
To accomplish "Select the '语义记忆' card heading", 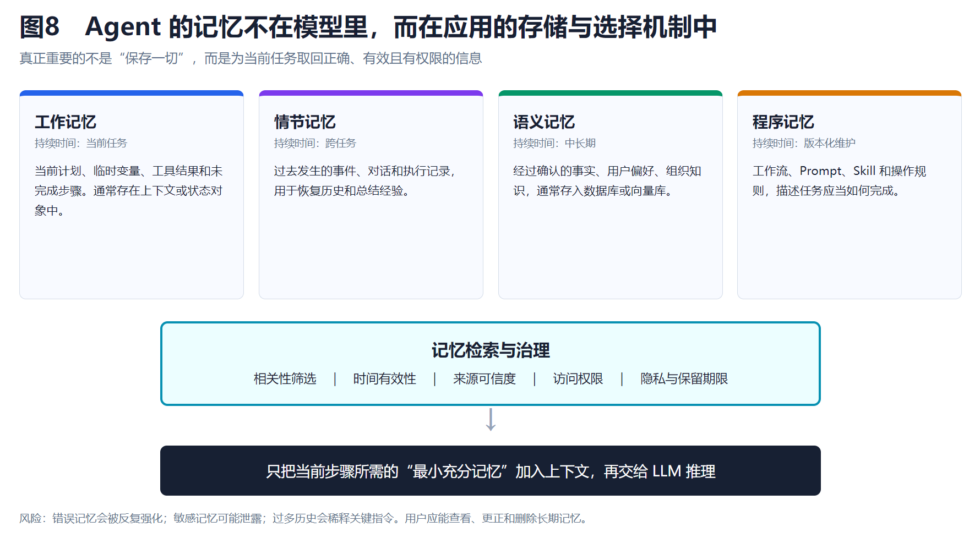I will [x=544, y=122].
